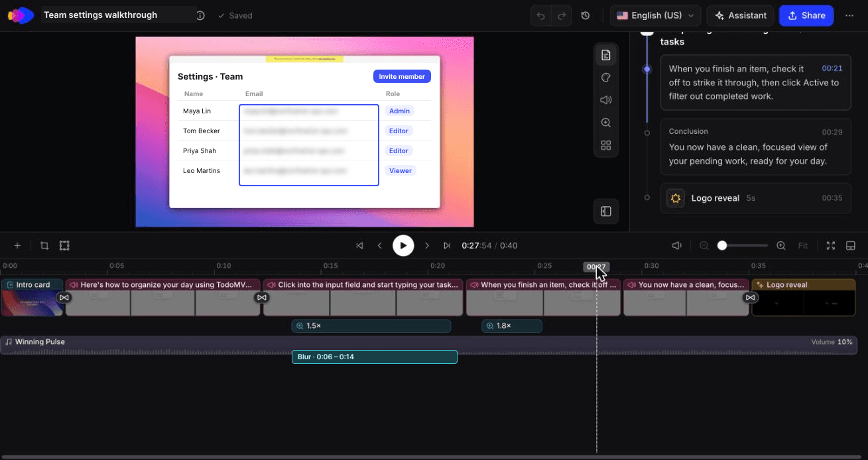Screen dimensions: 868x460
Task: Select the Winning Pulse music track
Action: (x=428, y=345)
